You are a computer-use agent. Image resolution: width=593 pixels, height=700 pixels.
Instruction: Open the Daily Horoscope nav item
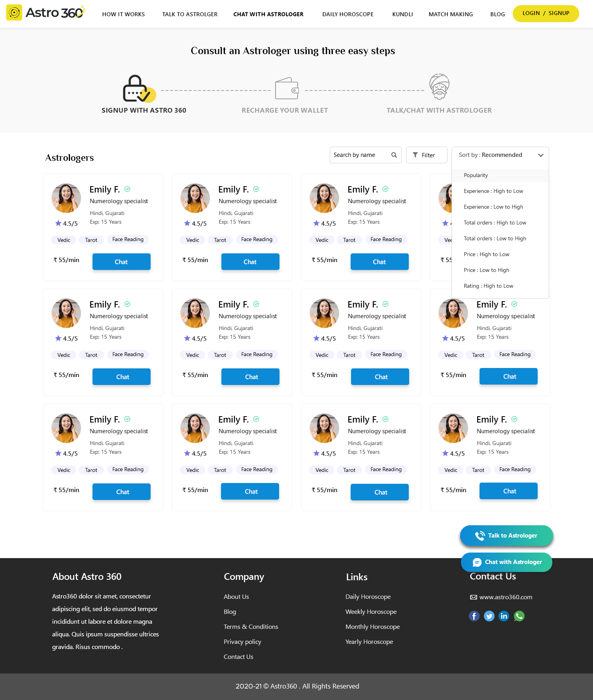pyautogui.click(x=347, y=14)
